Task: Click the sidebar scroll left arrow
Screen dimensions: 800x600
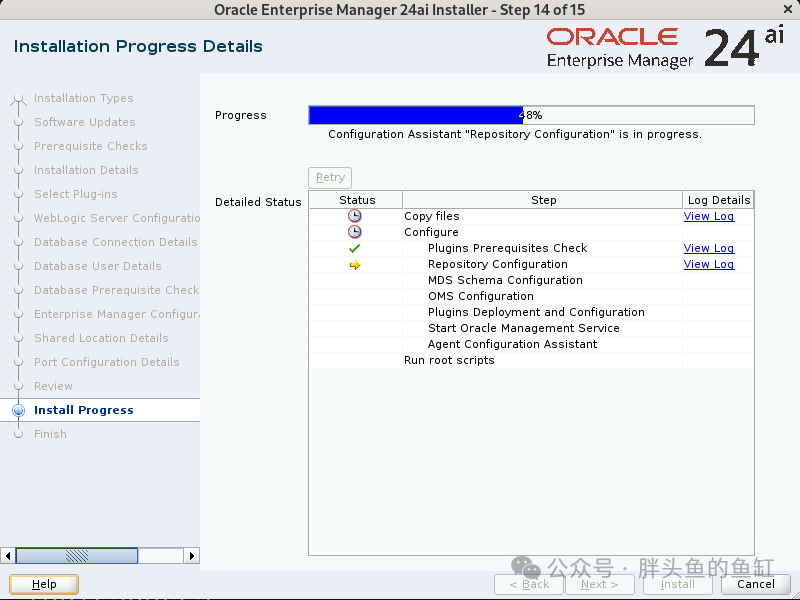Action: [8, 556]
